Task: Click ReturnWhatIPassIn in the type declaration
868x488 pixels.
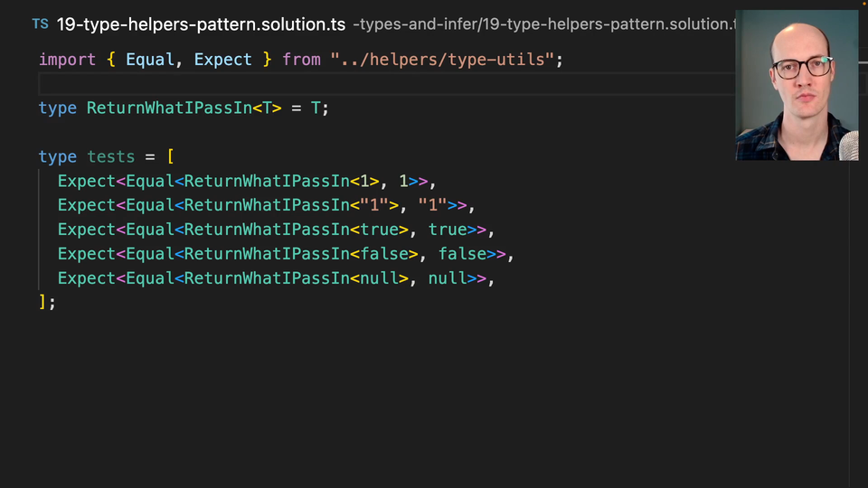Action: (x=169, y=108)
